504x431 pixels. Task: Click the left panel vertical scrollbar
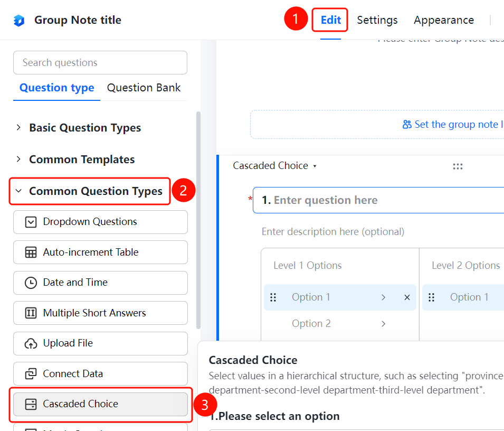198,220
